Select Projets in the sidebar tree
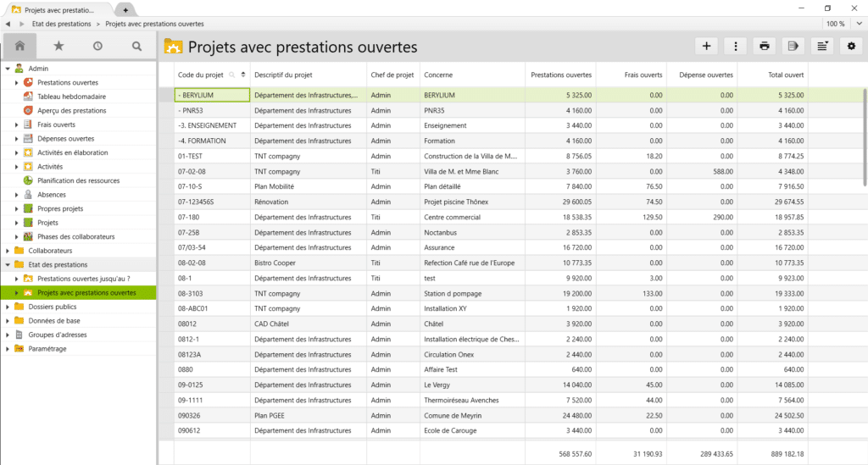Screen dimensions: 868x465 [47, 222]
